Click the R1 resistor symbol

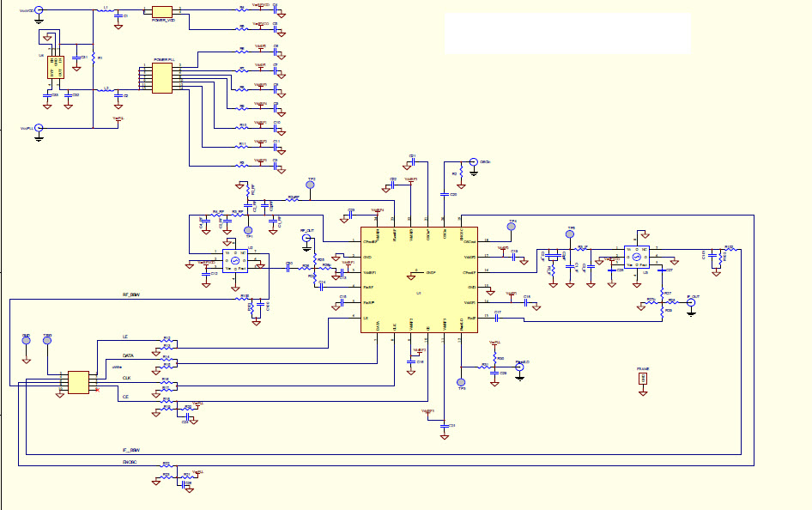point(94,58)
